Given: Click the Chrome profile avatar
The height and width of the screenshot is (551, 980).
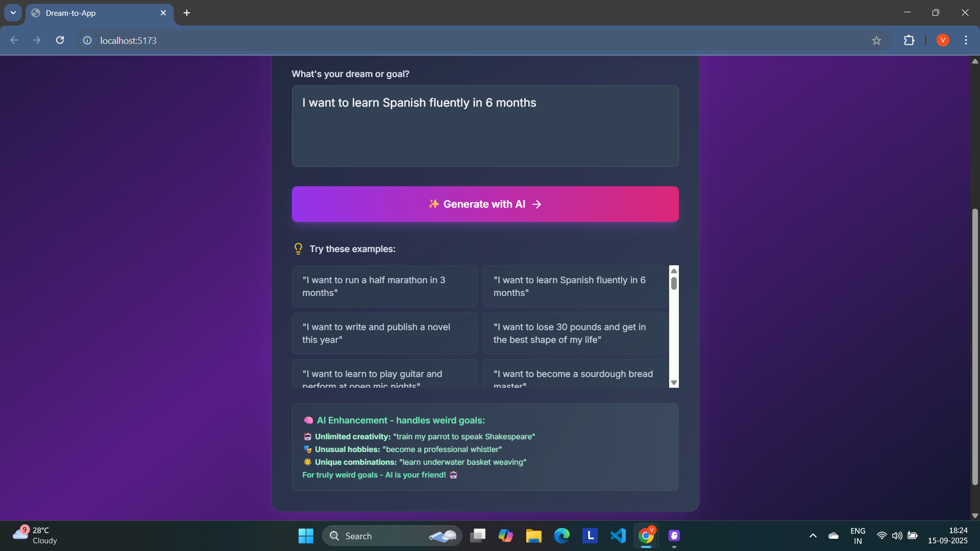Looking at the screenshot, I should (943, 40).
